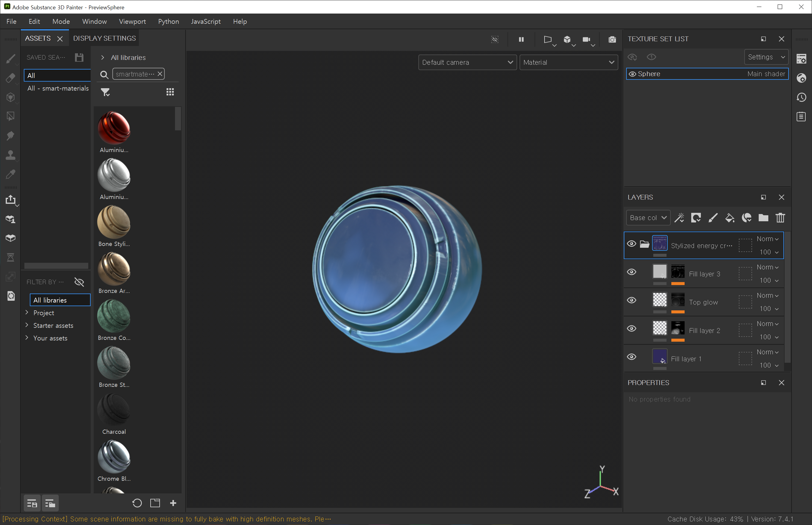Add a folder in Layers panel
Viewport: 812px width, 525px height.
pyautogui.click(x=763, y=218)
